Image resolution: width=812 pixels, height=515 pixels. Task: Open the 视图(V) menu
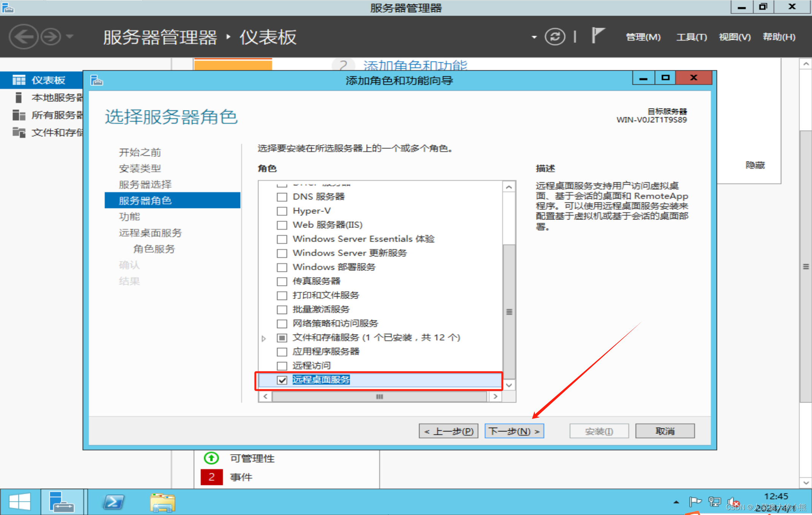(734, 37)
